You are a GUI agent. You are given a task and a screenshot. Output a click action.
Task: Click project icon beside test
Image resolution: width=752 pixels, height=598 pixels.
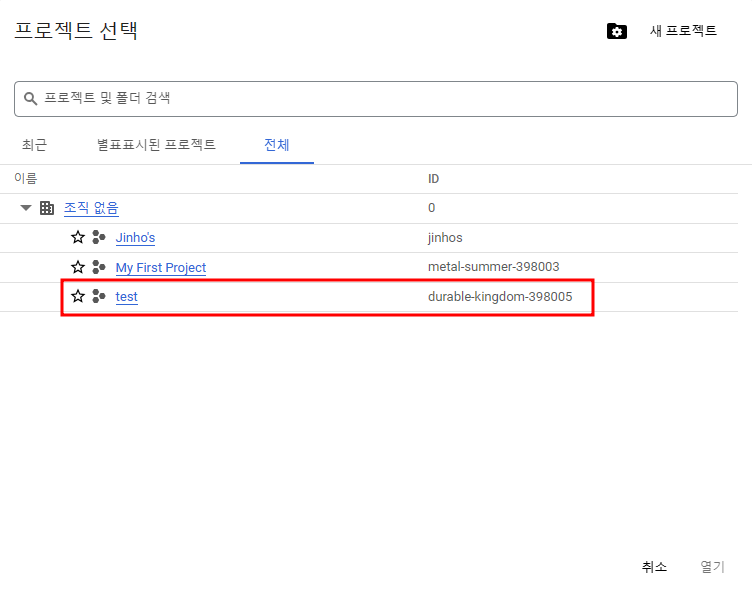click(x=99, y=296)
